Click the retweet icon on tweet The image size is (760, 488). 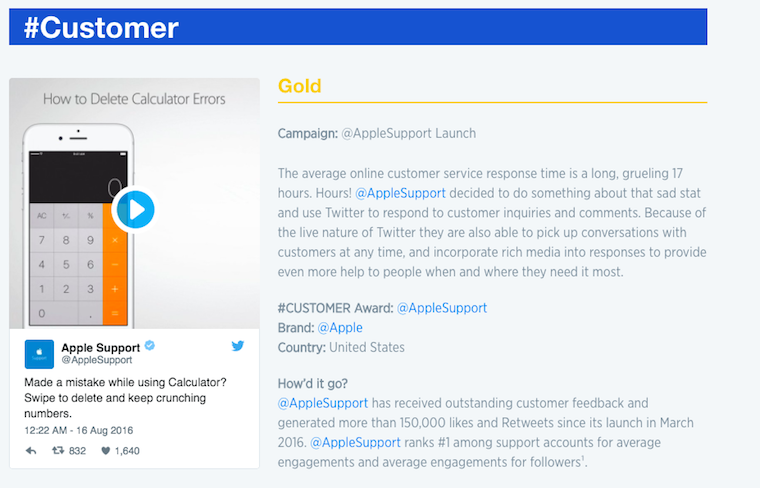click(58, 451)
